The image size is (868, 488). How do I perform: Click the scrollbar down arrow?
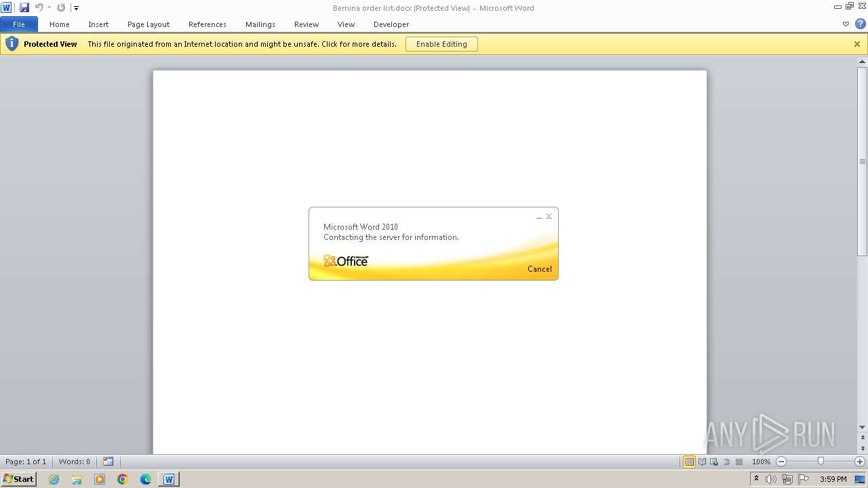863,428
